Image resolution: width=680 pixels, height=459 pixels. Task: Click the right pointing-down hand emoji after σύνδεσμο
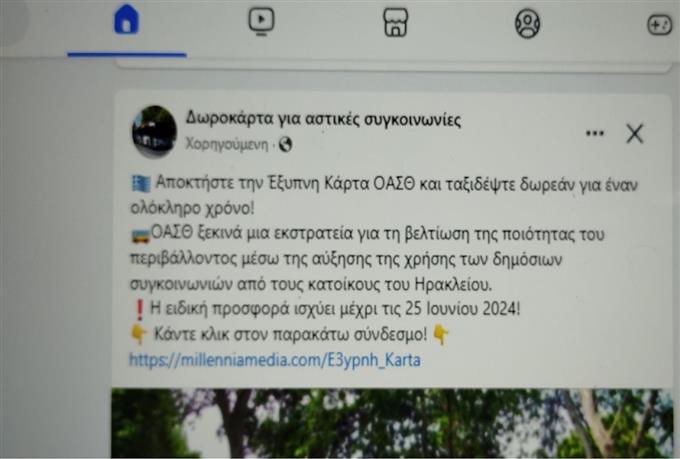441,334
